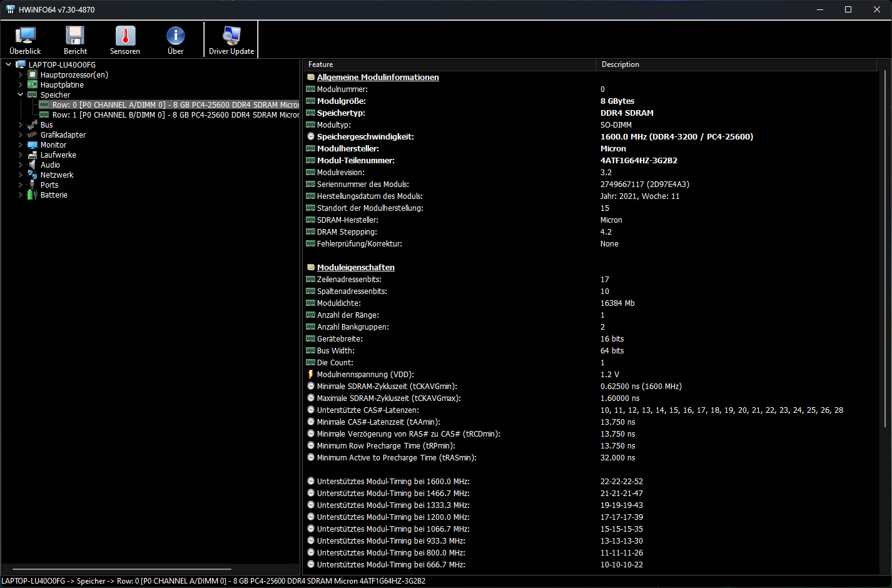This screenshot has width=892, height=588.
Task: Click the Monitor node icon
Action: 33,144
